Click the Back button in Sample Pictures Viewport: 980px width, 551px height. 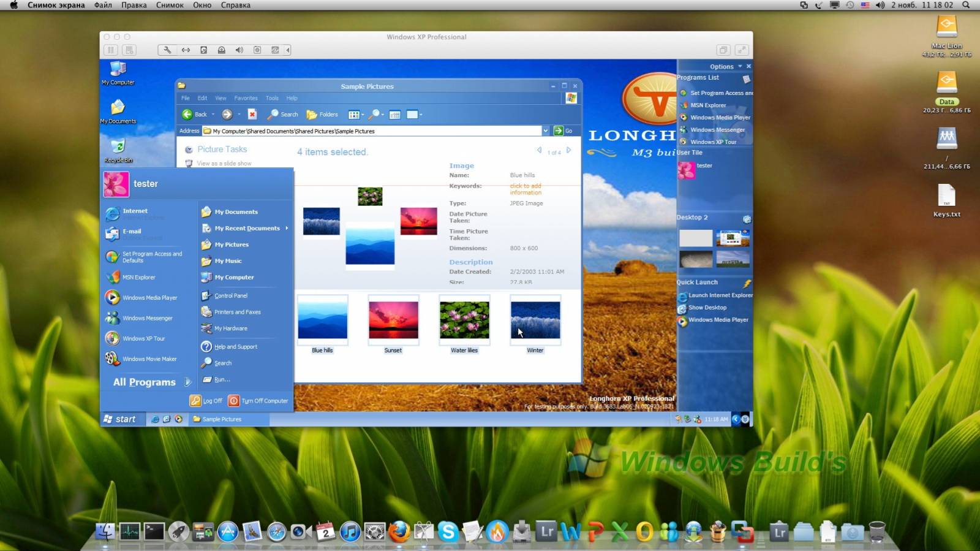click(195, 115)
